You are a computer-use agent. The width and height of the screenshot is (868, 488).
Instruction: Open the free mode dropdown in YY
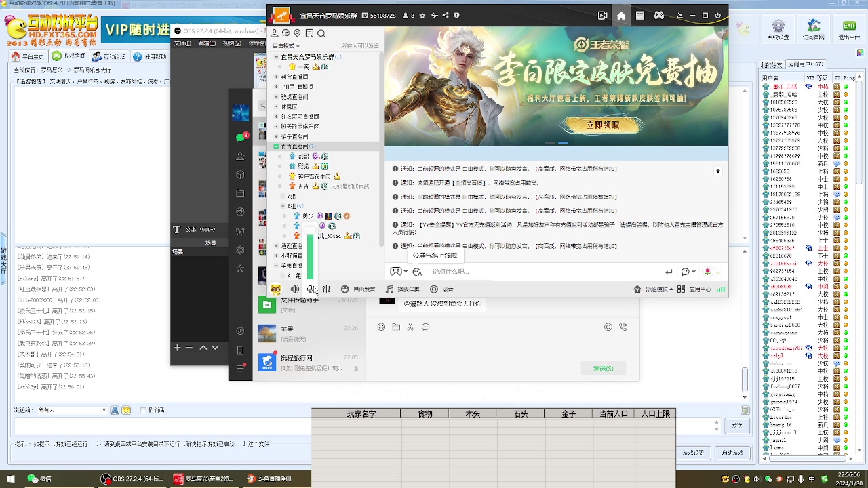(285, 46)
